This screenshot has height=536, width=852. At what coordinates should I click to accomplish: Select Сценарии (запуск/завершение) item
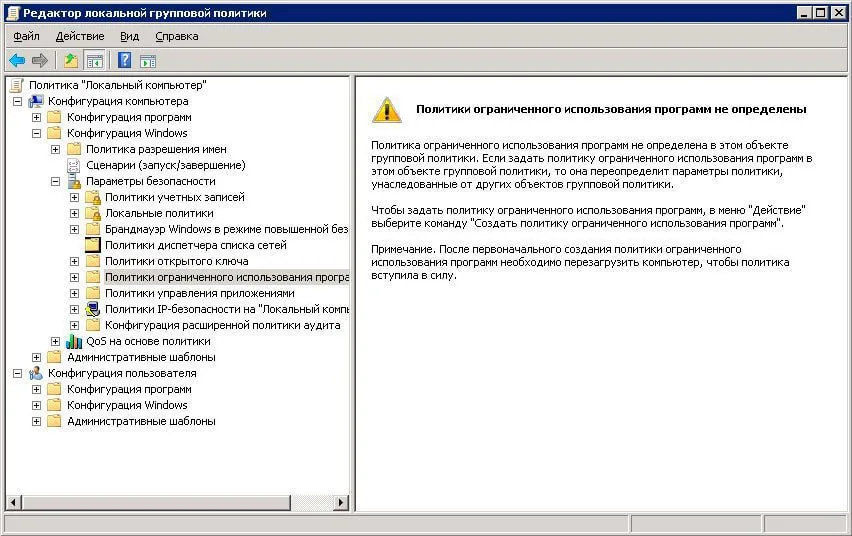click(x=166, y=165)
